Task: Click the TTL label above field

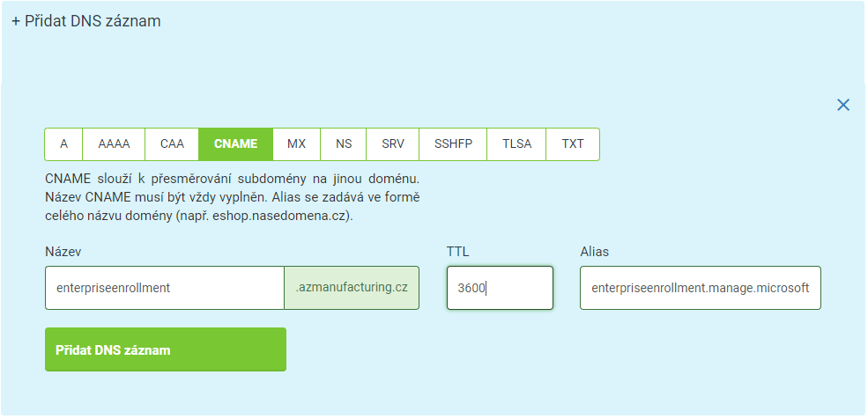Action: (458, 252)
